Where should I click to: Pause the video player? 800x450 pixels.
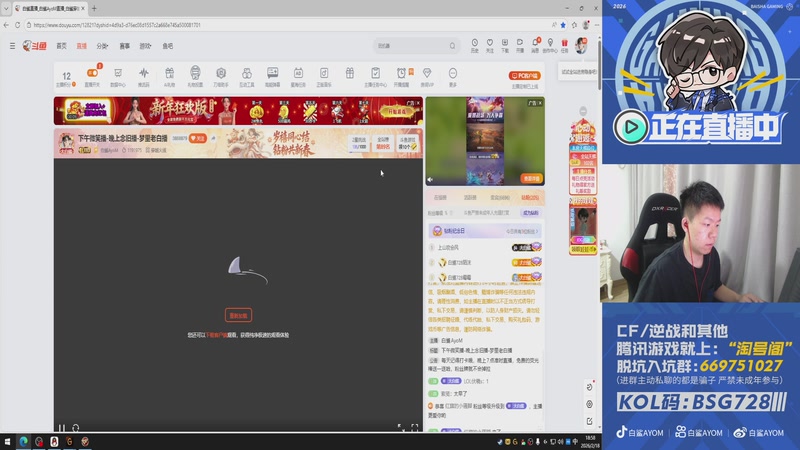tap(62, 428)
